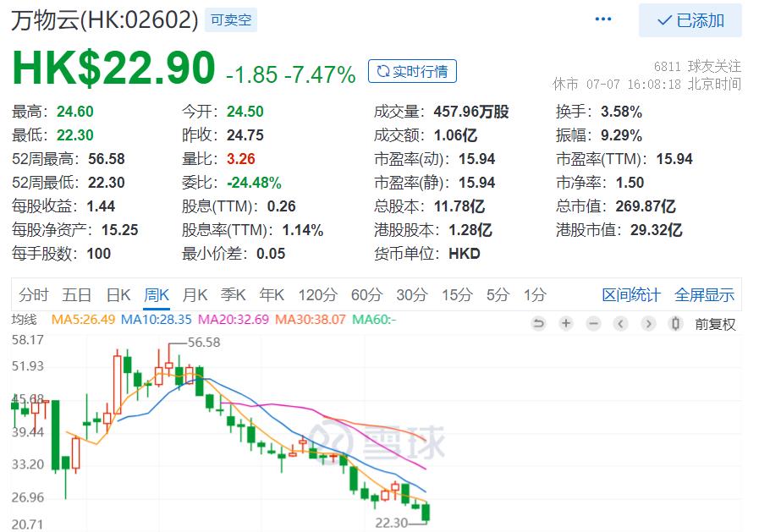Click the 均线 moving average label

[x=25, y=320]
